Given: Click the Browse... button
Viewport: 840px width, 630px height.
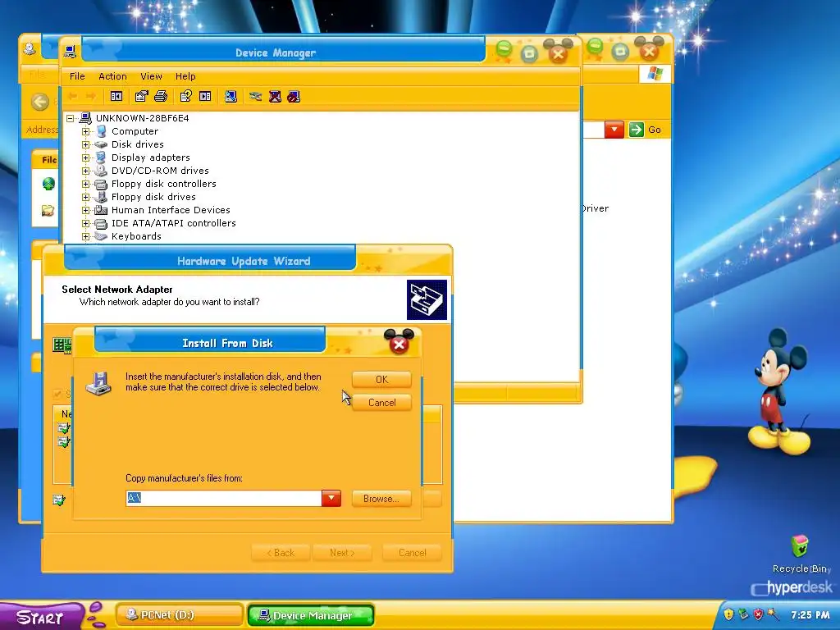Looking at the screenshot, I should (381, 498).
